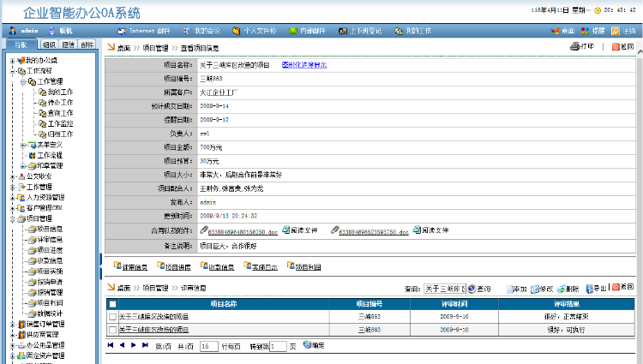Viewport: 643px width, 364px height.
Task: Click the rows-per-page input showing 15
Action: (x=209, y=346)
